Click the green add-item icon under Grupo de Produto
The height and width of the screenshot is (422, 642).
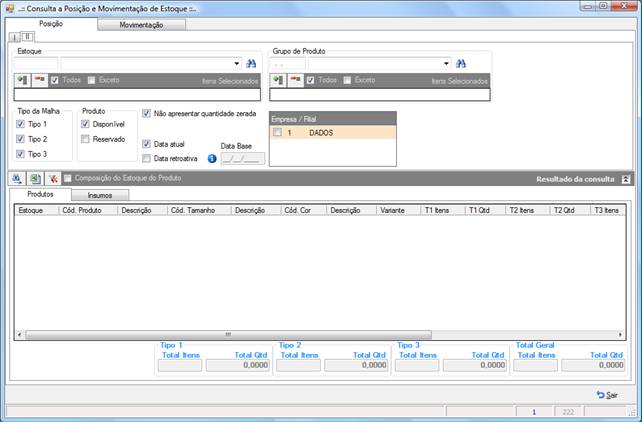point(278,80)
